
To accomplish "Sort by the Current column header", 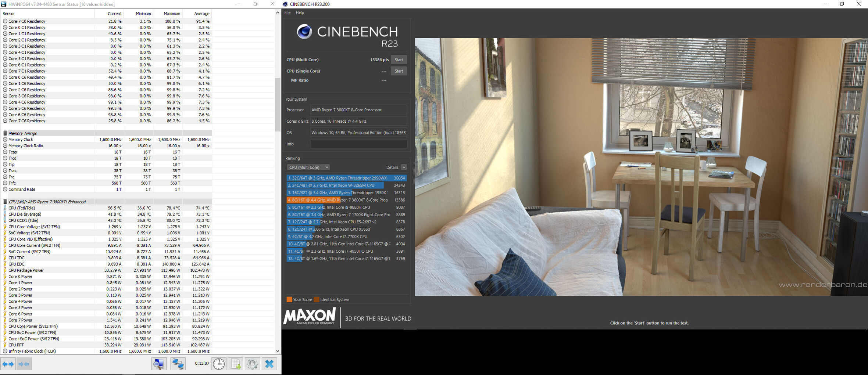I will pyautogui.click(x=109, y=14).
